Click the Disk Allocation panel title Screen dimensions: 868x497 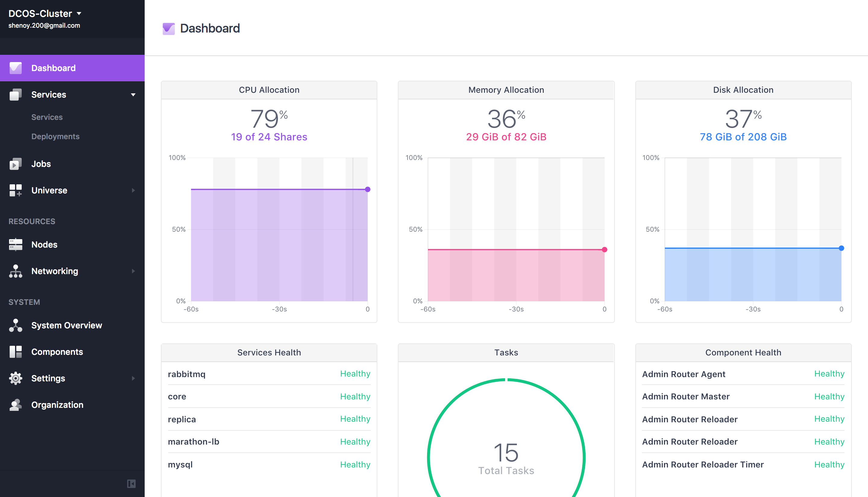pos(743,90)
